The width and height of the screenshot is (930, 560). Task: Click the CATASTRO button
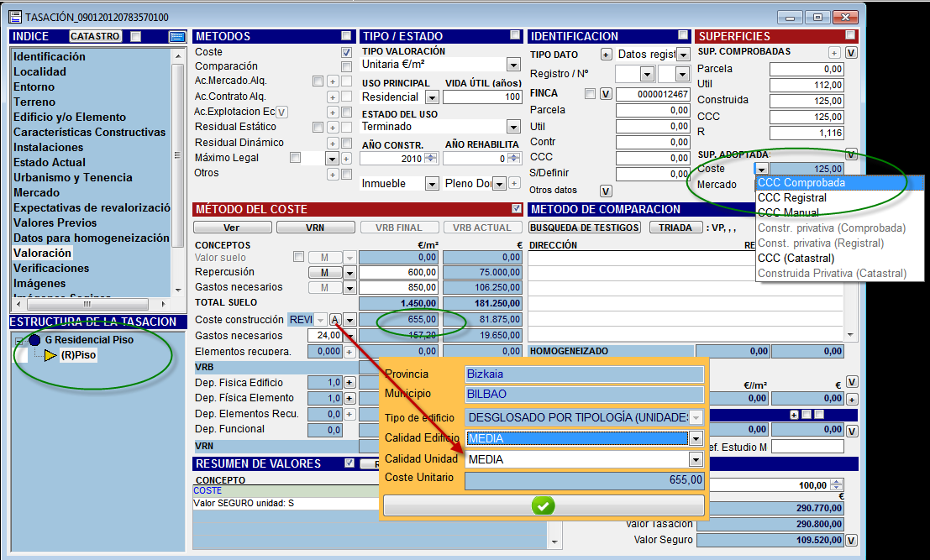(95, 37)
